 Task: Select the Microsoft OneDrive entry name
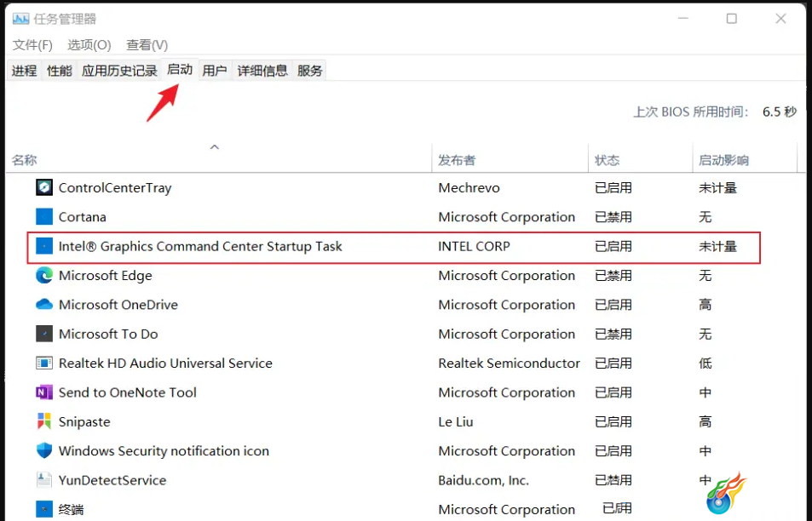point(118,305)
